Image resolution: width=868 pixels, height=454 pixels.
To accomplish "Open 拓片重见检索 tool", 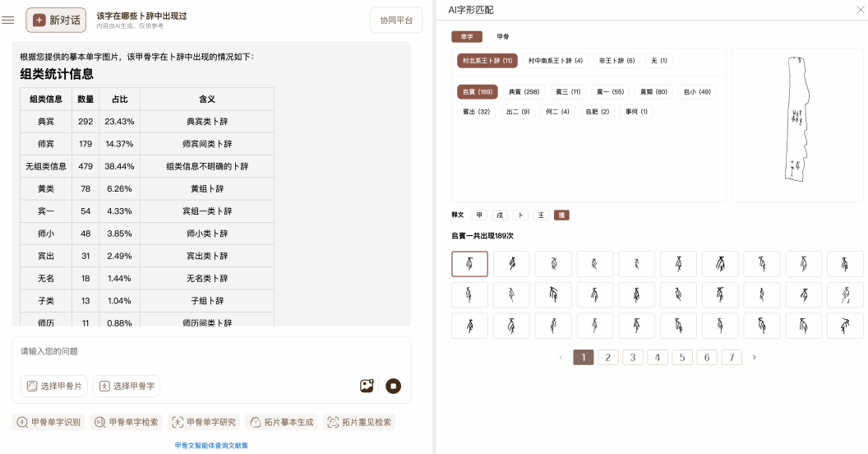I will point(359,422).
